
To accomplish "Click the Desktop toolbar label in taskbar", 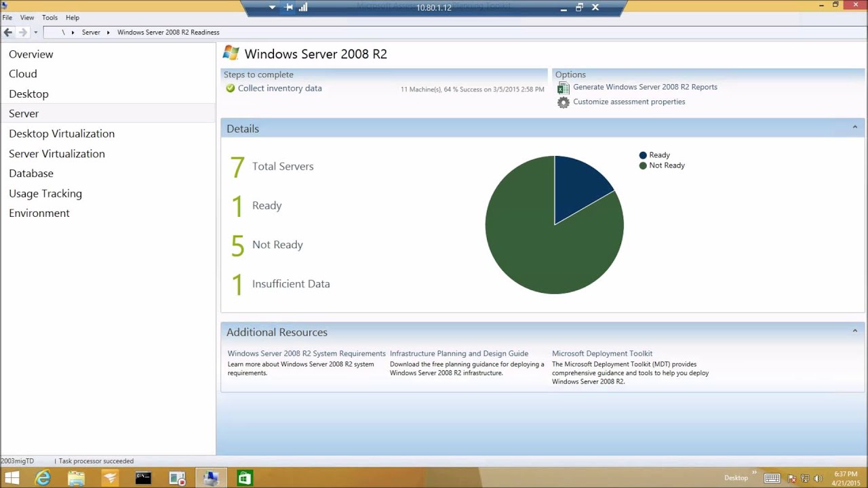I will point(736,478).
